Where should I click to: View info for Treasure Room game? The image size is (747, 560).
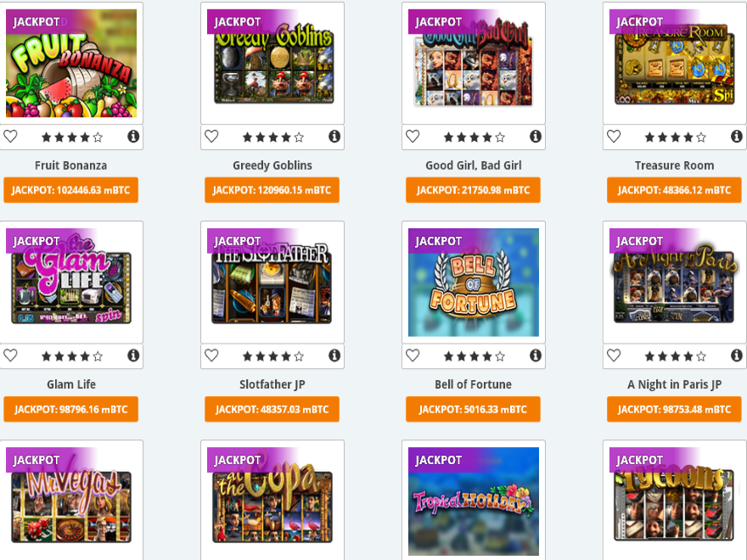[x=737, y=137]
